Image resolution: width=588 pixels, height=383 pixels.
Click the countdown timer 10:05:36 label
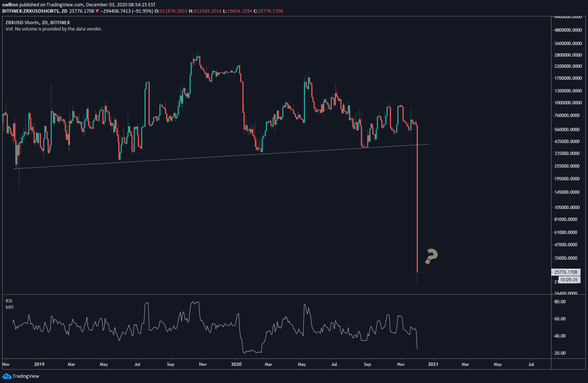[x=569, y=279]
